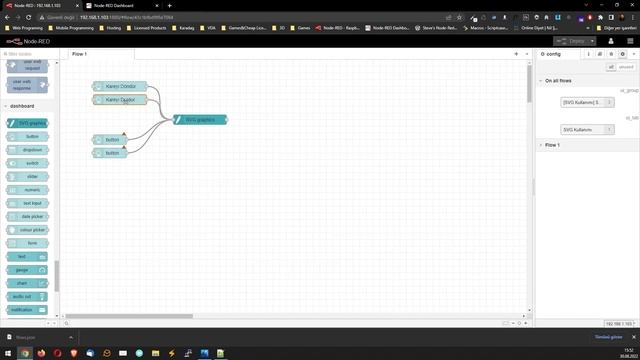This screenshot has height=360, width=640.
Task: Click the canvas search magnifier icon
Action: coord(67,323)
